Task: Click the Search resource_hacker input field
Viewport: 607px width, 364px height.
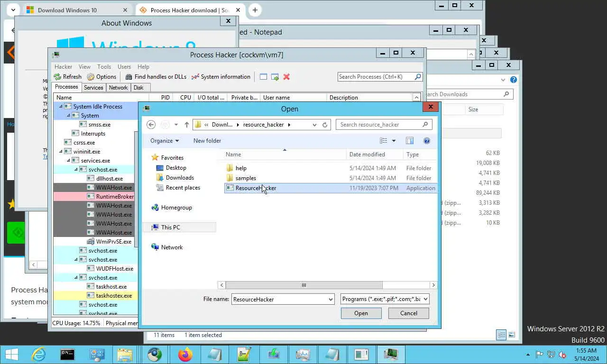Action: (379, 125)
